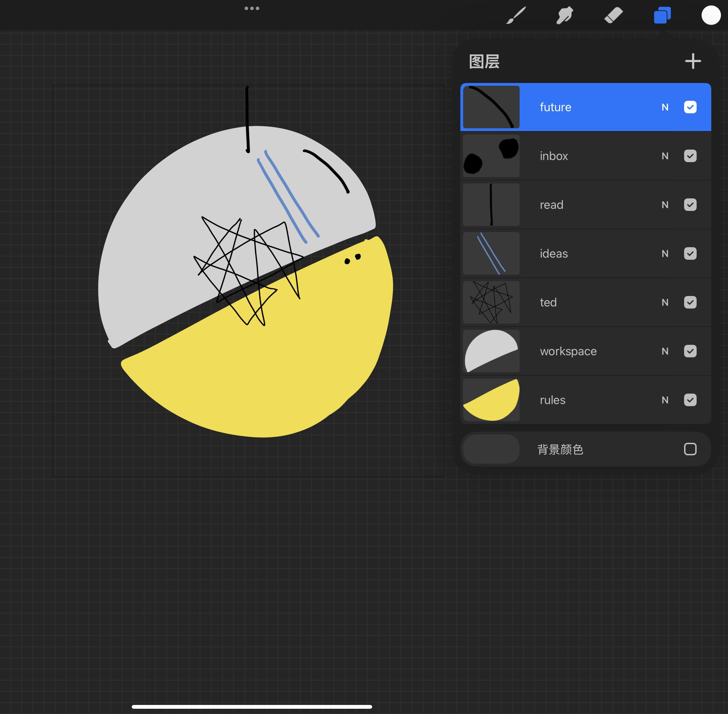This screenshot has width=728, height=714.
Task: Select the 'ted' layer by name
Action: point(548,302)
